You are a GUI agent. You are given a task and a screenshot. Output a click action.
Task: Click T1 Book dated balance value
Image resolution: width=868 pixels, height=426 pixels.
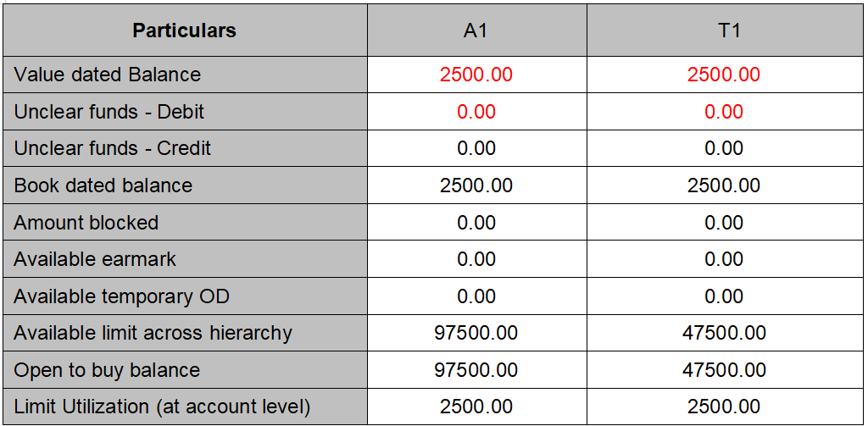click(724, 185)
